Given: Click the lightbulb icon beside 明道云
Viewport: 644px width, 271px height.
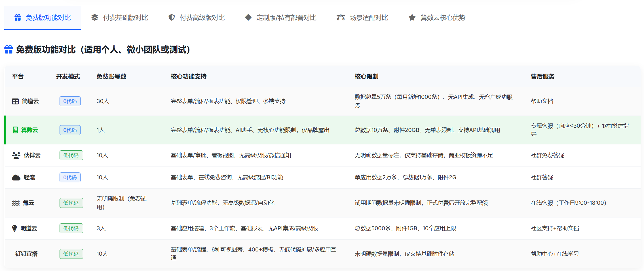Looking at the screenshot, I should (x=14, y=228).
